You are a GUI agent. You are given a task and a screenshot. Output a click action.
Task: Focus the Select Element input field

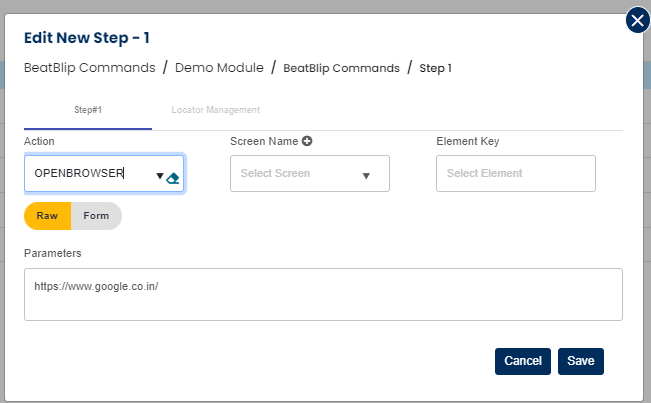(x=515, y=174)
